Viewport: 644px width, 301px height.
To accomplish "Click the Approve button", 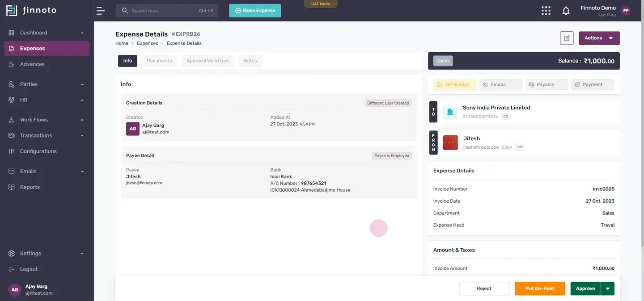I will coord(585,288).
